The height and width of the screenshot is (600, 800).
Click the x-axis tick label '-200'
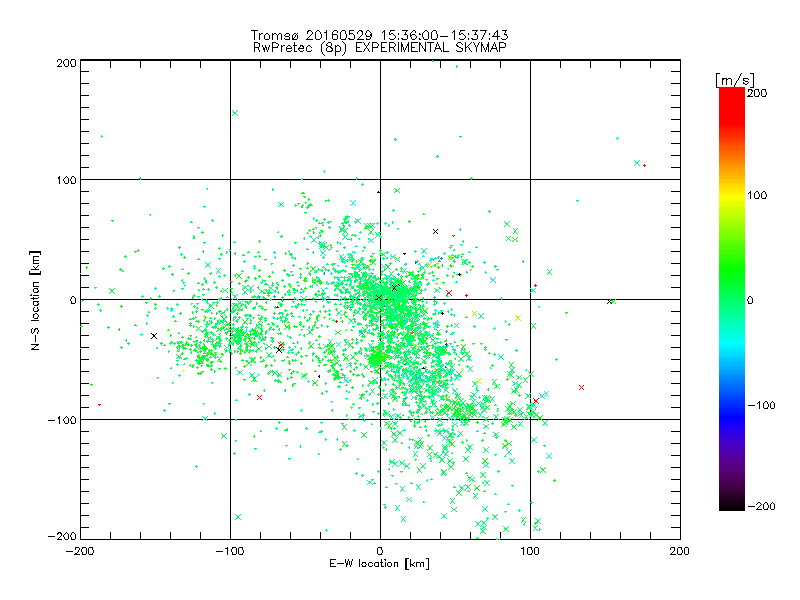80,551
